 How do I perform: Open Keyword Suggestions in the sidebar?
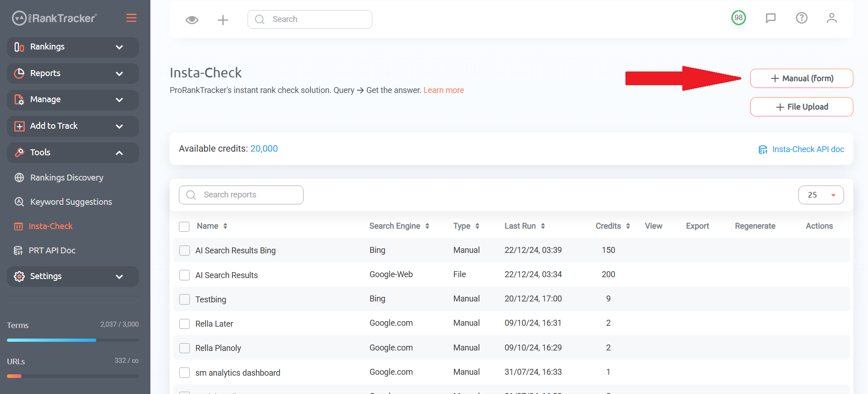[71, 202]
